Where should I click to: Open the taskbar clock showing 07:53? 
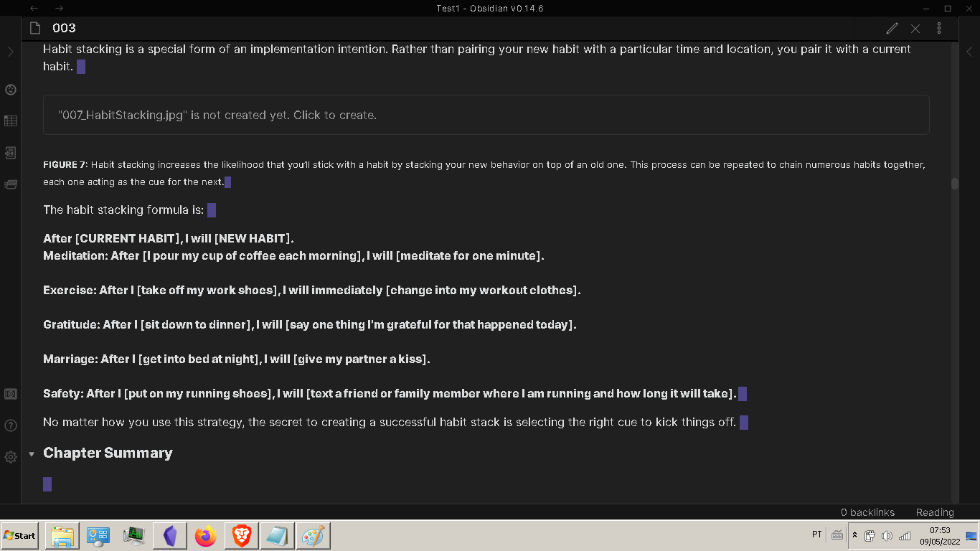coord(940,536)
